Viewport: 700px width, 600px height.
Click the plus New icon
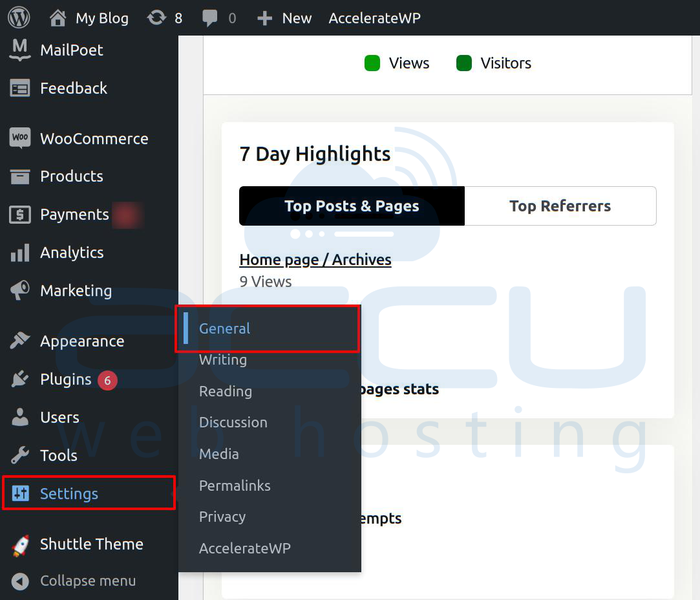[264, 18]
